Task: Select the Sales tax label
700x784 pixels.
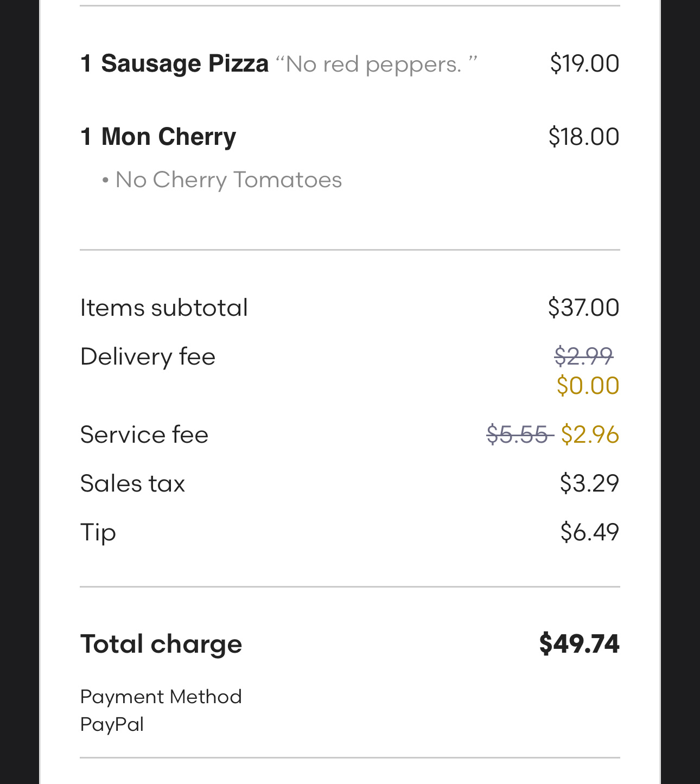Action: click(x=132, y=483)
